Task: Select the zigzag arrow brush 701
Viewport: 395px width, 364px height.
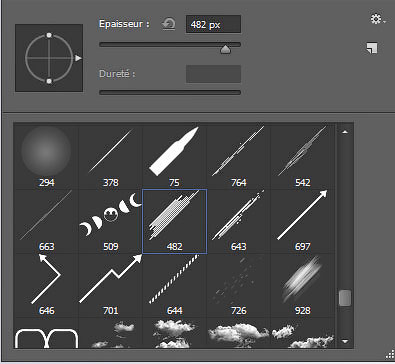Action: point(110,285)
